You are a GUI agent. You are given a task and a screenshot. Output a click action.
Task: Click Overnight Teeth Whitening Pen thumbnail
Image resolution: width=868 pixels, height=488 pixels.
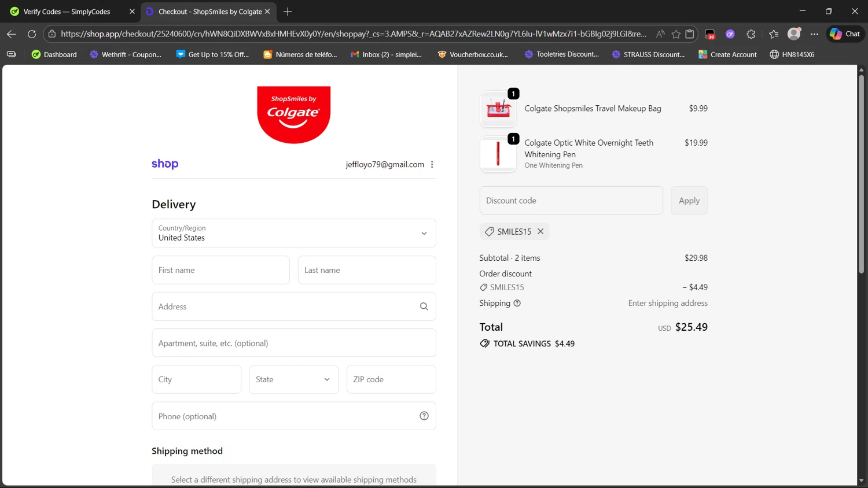click(498, 154)
